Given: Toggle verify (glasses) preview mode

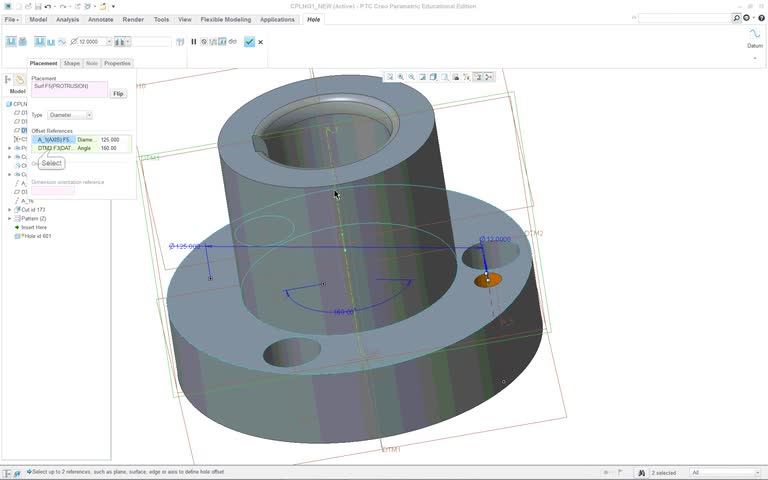Looking at the screenshot, I should point(232,42).
